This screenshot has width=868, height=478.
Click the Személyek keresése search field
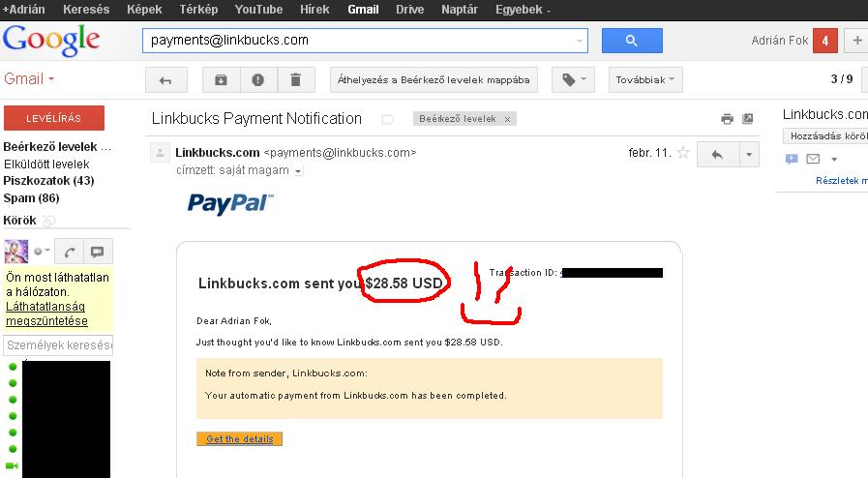[58, 345]
